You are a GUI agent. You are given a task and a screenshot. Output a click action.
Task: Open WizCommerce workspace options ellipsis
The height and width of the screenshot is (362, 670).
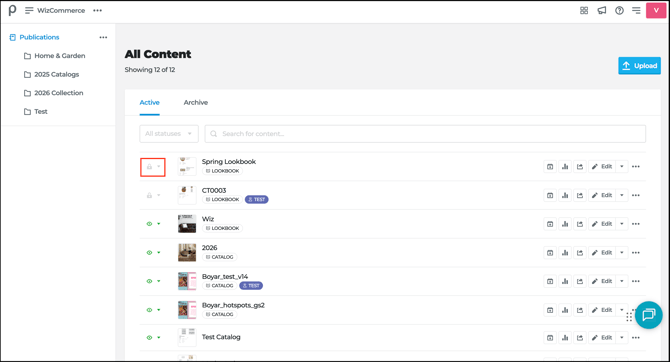97,10
